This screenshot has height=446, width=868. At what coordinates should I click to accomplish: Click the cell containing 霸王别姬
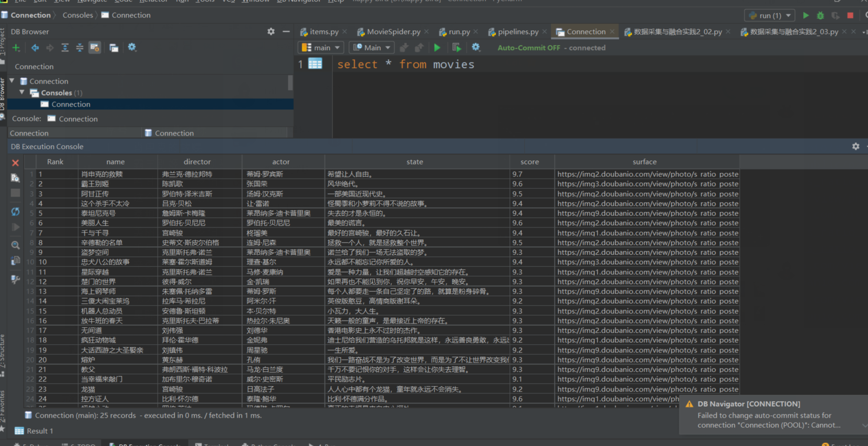[x=118, y=184]
